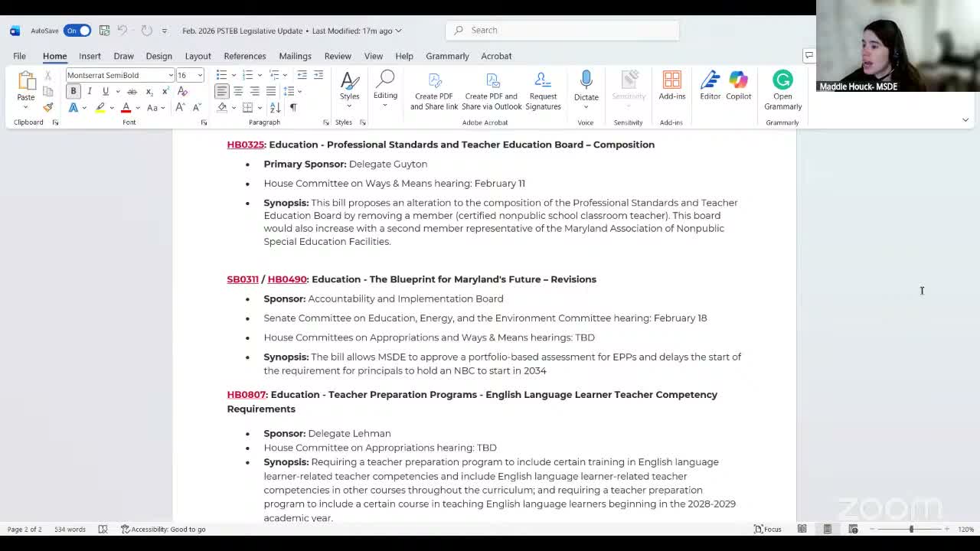Apply superscript formatting
This screenshot has height=551, width=980.
click(x=165, y=91)
